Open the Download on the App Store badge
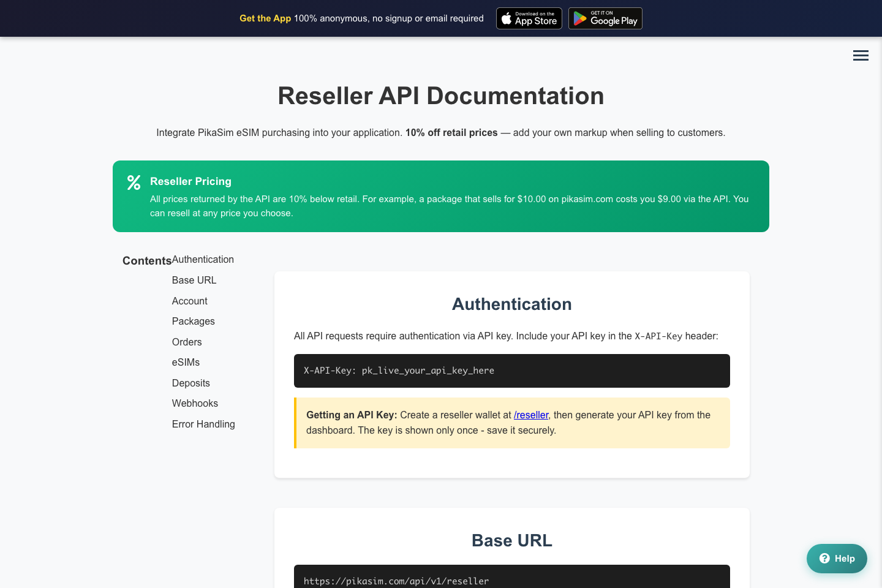The image size is (882, 588). click(529, 18)
